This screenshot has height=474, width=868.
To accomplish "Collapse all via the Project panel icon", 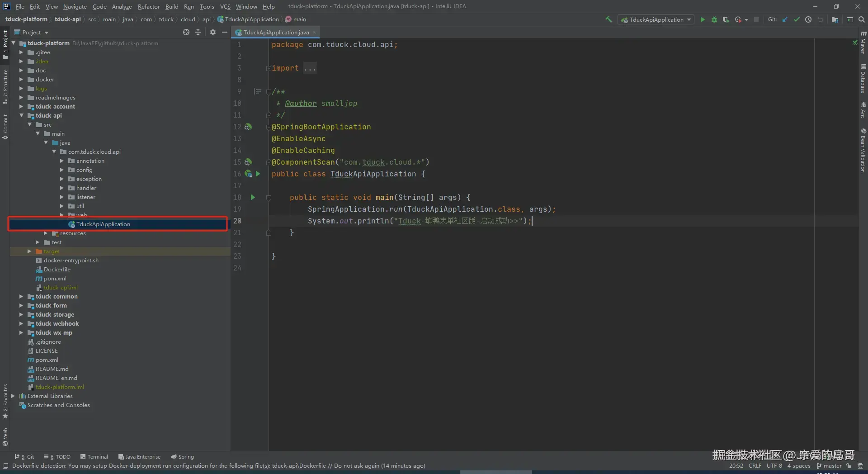I will (198, 32).
